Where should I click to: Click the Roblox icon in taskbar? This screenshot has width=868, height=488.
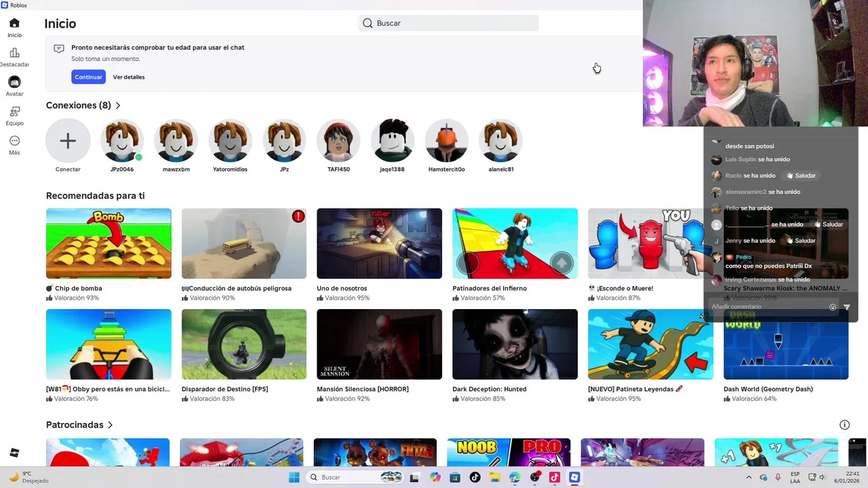click(574, 477)
